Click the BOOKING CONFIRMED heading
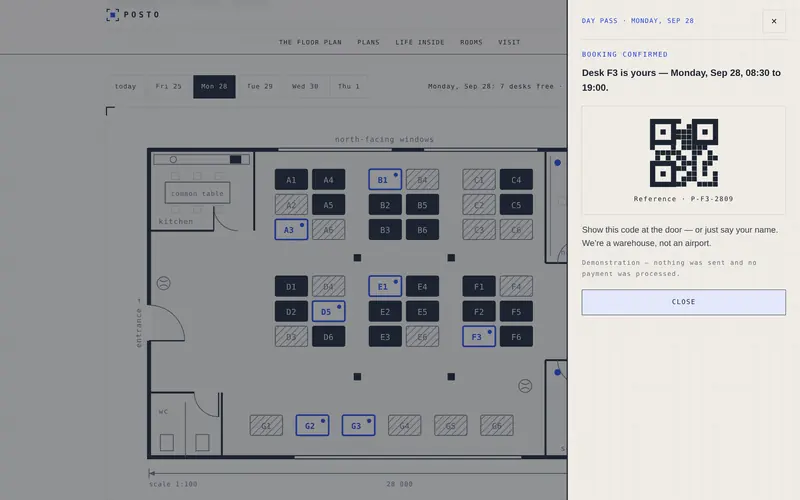Screen dimensions: 800x500 point(624,54)
